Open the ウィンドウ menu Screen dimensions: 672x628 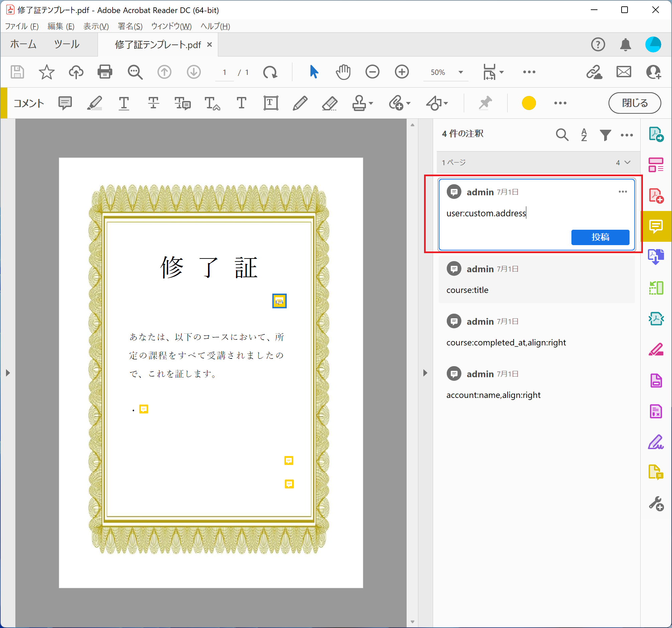pos(171,26)
